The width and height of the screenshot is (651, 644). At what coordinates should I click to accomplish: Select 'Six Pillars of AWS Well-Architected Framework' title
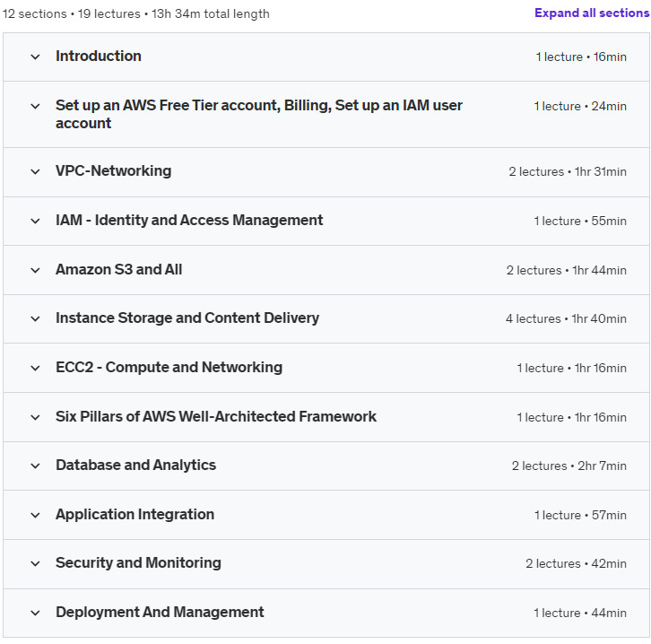click(x=216, y=416)
